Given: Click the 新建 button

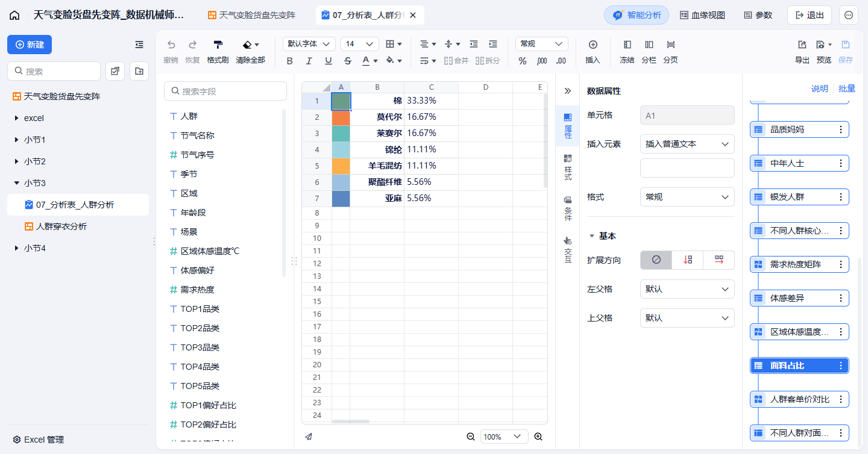Looking at the screenshot, I should (30, 45).
